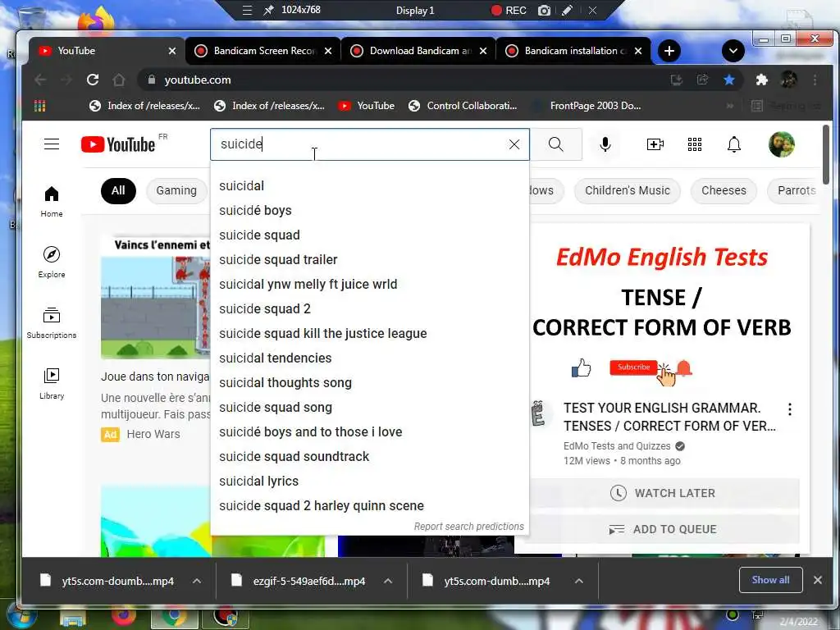Toggle the bookmark star in the address bar
This screenshot has width=840, height=630.
pos(729,80)
